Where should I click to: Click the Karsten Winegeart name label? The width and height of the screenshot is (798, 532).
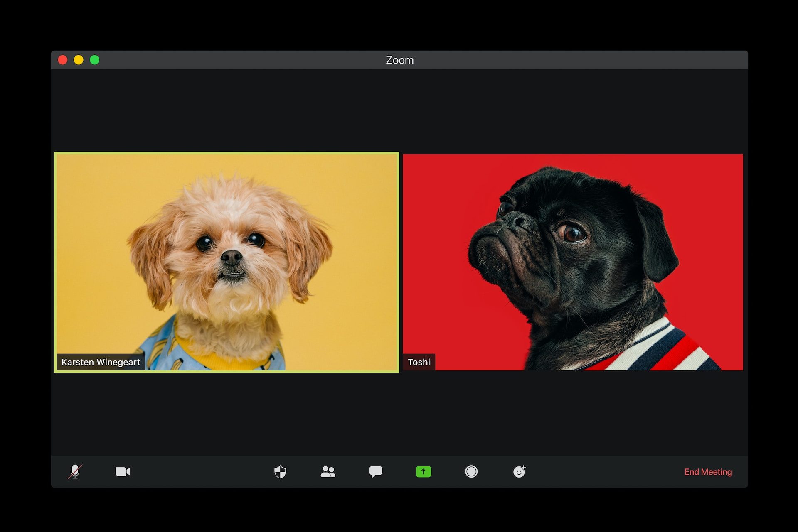(x=101, y=362)
